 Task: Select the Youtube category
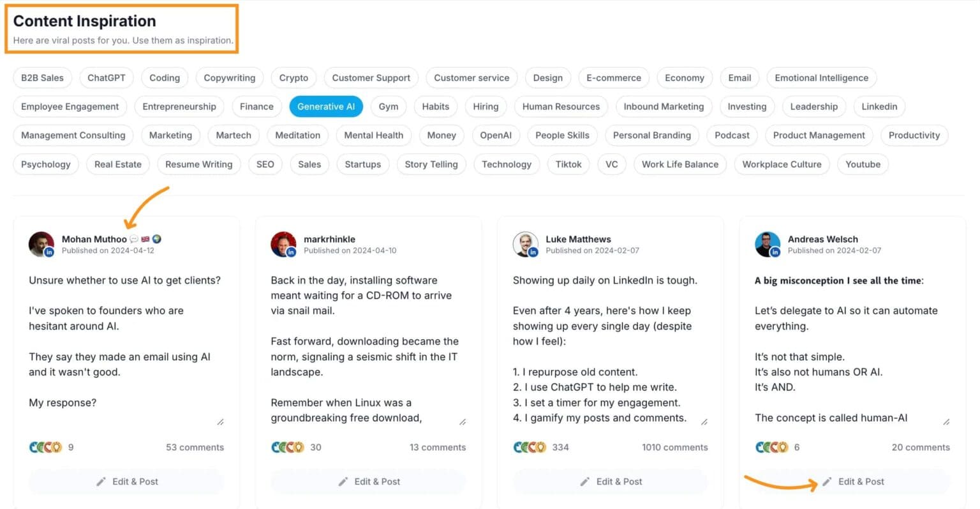point(863,164)
